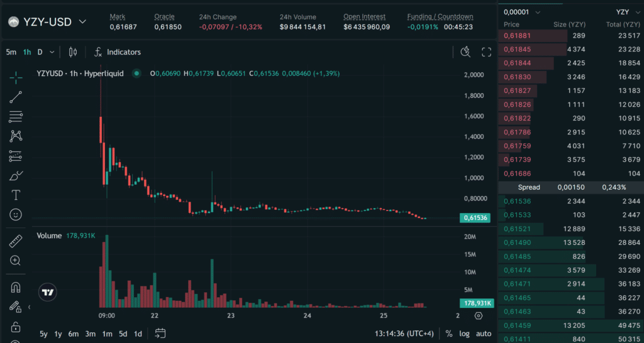This screenshot has height=343, width=644.
Task: Toggle percent scale mode
Action: (449, 334)
